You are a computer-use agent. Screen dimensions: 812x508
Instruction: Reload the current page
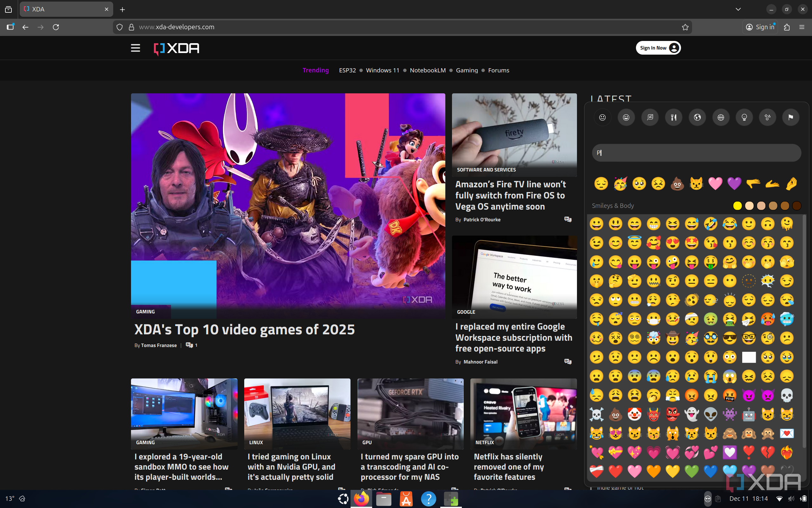click(x=56, y=27)
